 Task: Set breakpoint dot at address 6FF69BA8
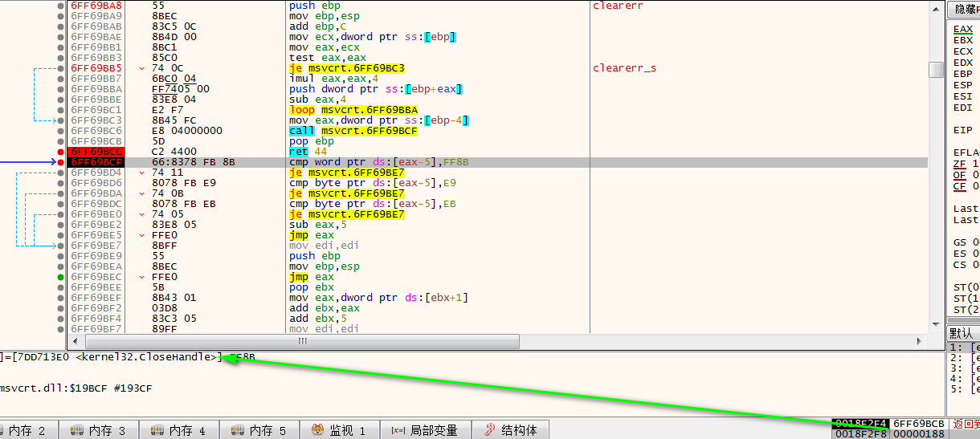point(61,6)
